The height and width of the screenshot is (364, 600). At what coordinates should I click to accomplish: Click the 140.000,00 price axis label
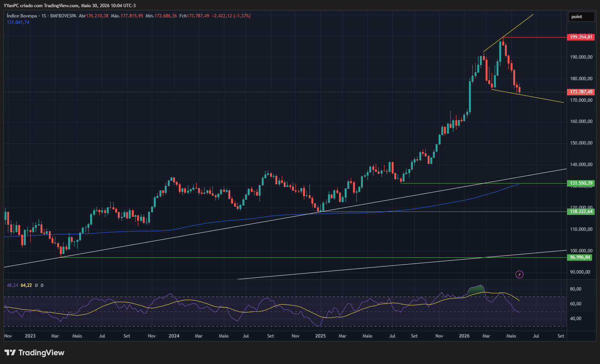(x=581, y=165)
